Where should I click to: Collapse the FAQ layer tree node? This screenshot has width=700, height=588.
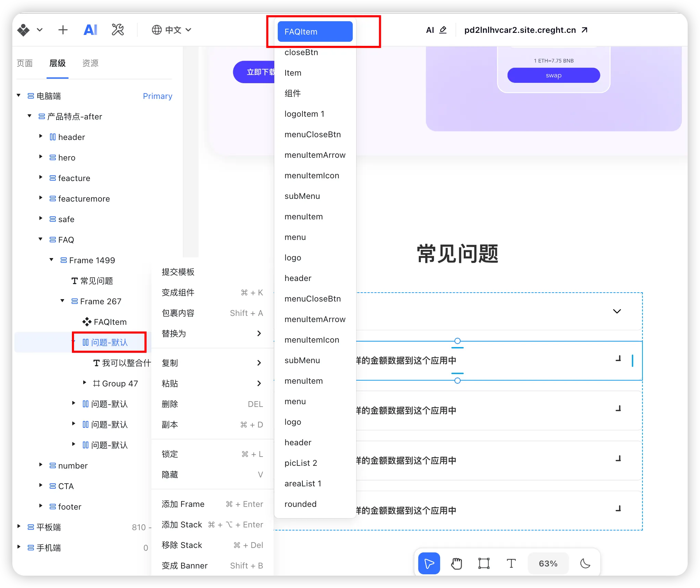pyautogui.click(x=41, y=239)
